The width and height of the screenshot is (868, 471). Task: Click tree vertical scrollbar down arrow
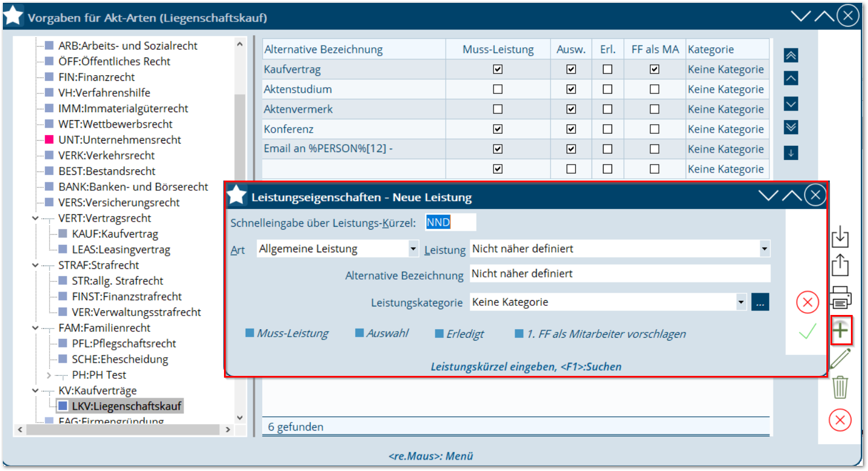pos(240,417)
